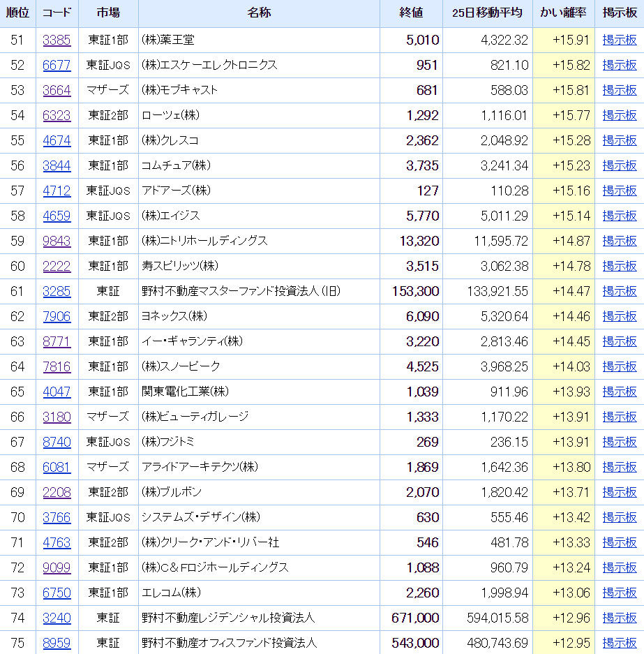This screenshot has width=644, height=654.
Task: Open 掲示板 link for イー・ギャランティ row
Action: (x=620, y=341)
